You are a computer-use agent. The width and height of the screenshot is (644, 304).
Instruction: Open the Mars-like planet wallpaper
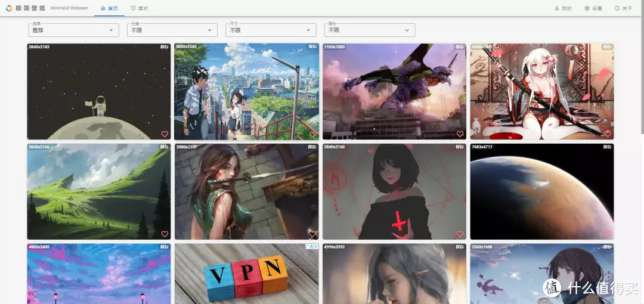point(542,191)
